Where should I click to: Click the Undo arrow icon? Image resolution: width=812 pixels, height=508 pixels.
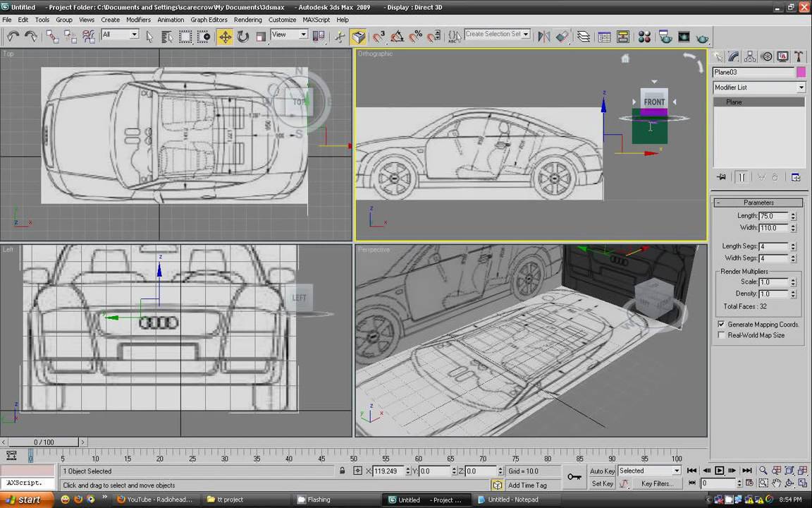13,36
